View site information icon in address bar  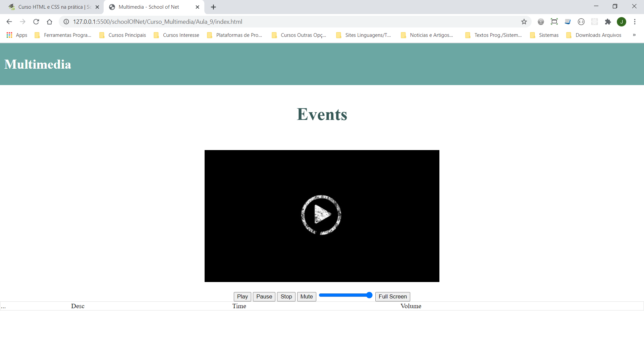[66, 22]
